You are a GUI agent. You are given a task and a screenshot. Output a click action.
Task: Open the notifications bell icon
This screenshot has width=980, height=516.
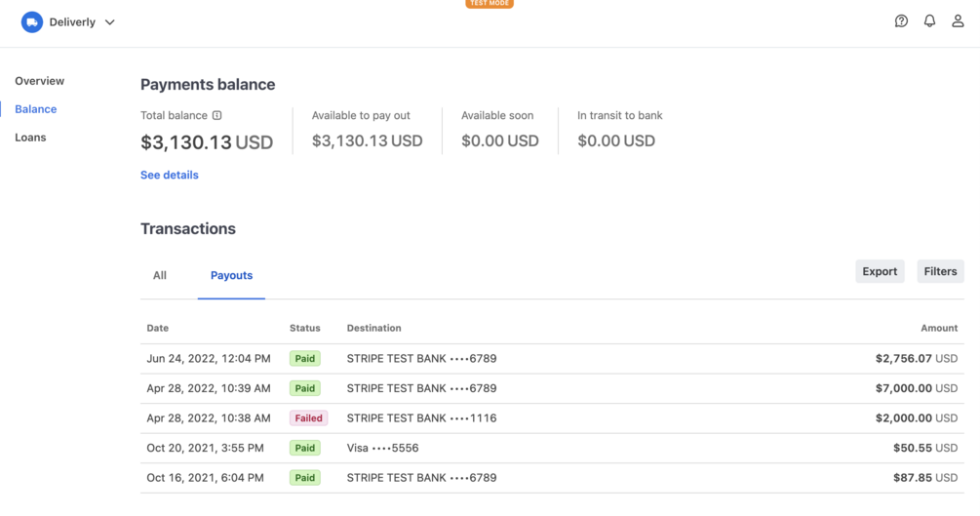tap(929, 21)
